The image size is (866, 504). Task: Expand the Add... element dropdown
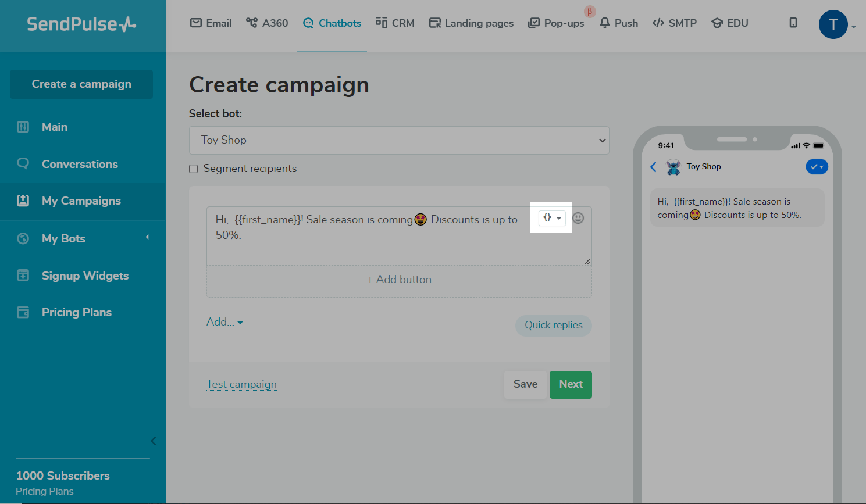[224, 322]
